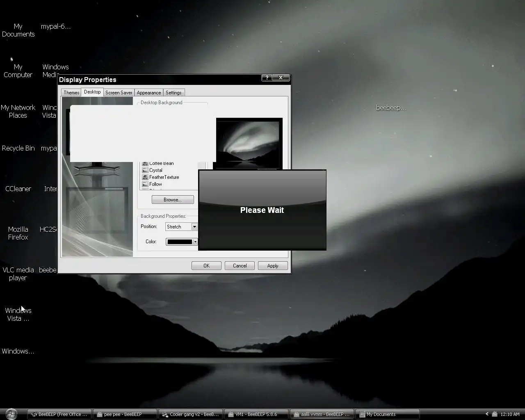Select the CCleaner desktop shortcut
525x420 pixels.
[18, 189]
